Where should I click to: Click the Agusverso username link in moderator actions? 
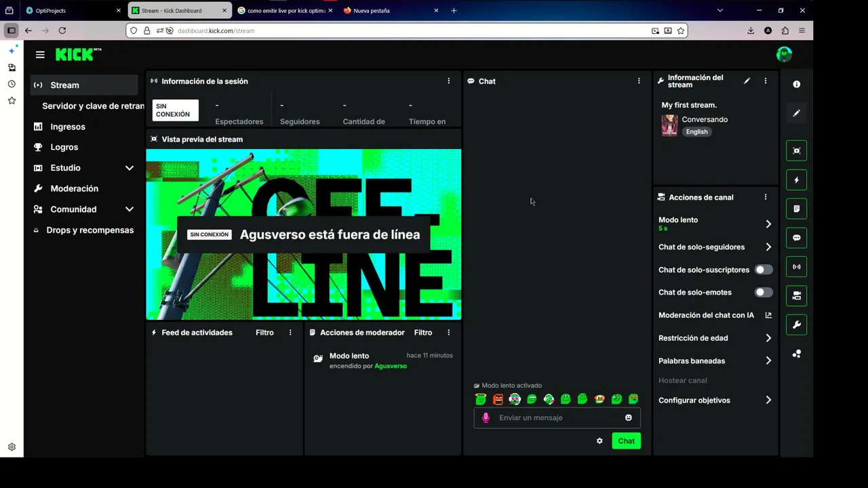coord(391,366)
